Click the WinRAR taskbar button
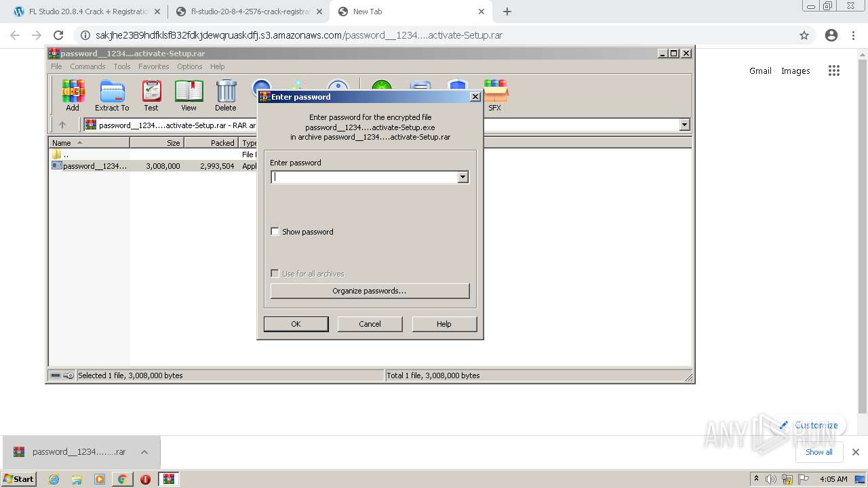This screenshot has height=488, width=868. click(169, 479)
